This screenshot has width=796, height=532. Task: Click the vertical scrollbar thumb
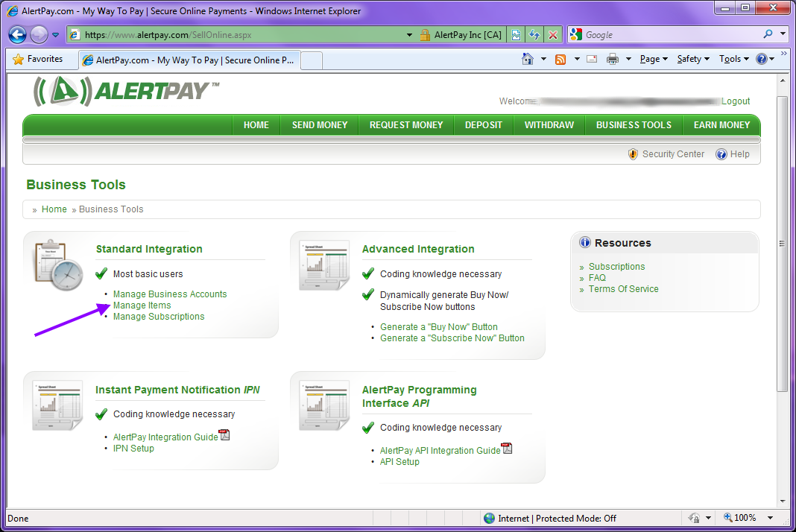click(782, 244)
